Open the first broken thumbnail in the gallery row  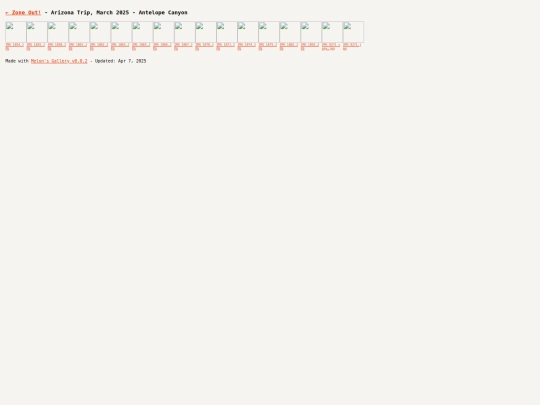pos(15,32)
